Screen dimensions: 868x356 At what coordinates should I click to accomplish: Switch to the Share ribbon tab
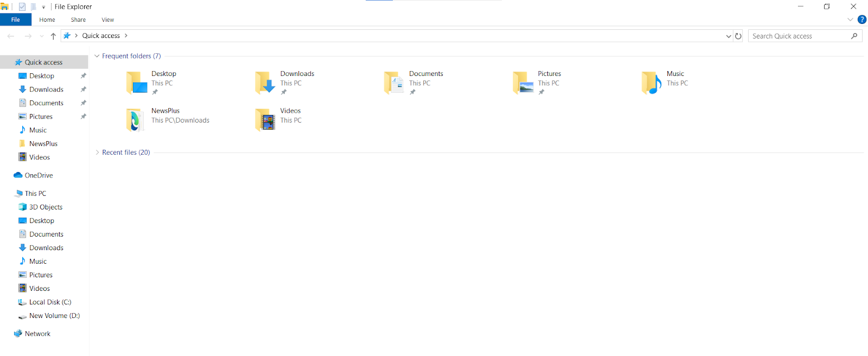tap(78, 20)
